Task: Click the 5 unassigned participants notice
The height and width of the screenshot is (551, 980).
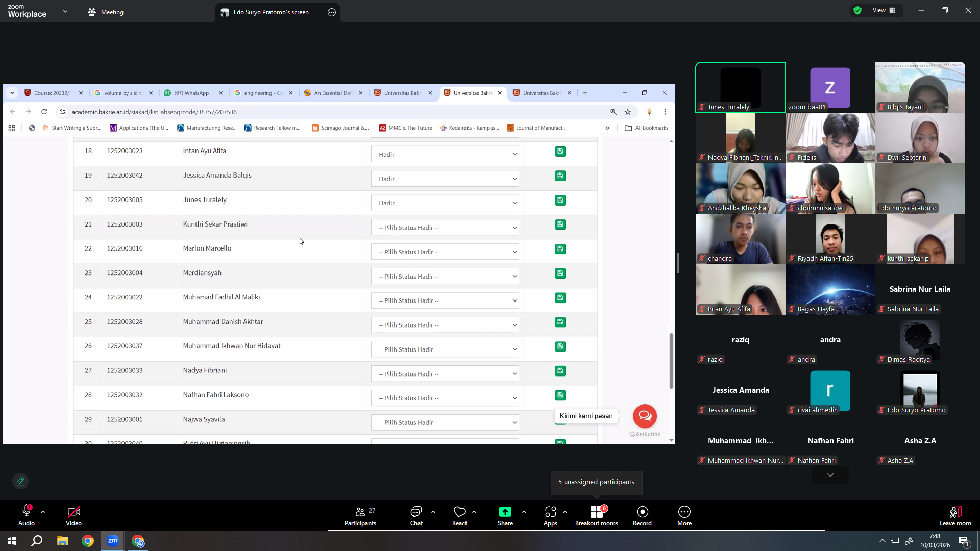Action: click(596, 482)
